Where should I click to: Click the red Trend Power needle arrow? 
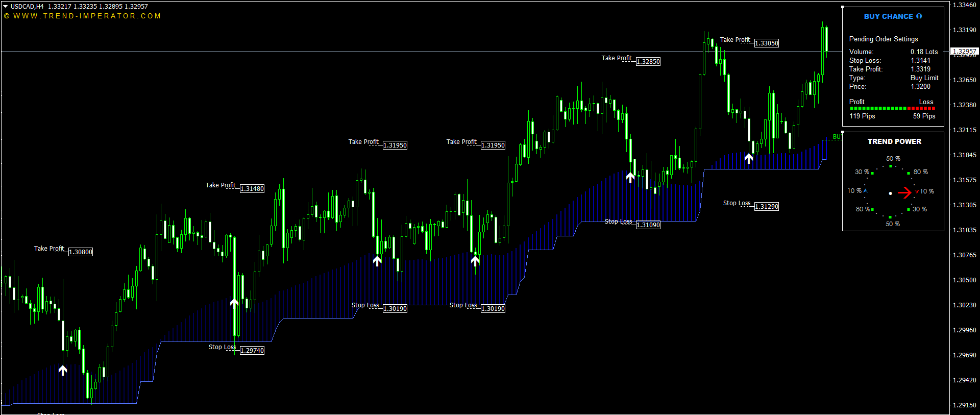tap(904, 192)
